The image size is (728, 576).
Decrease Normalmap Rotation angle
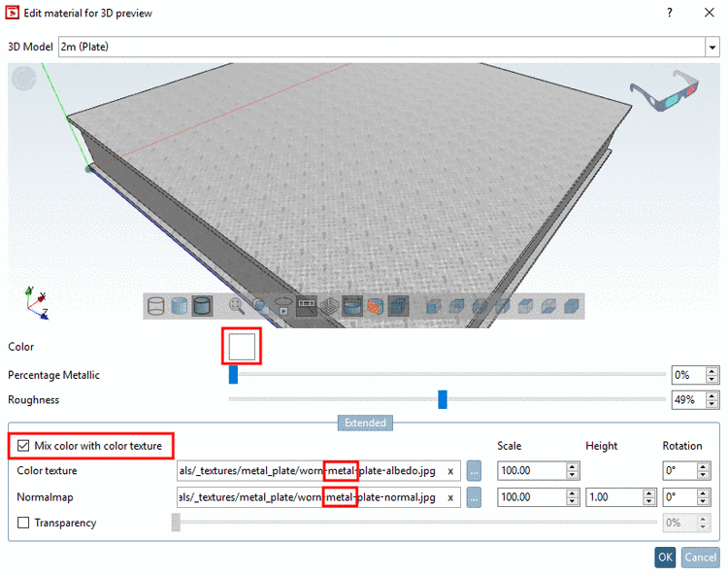(703, 501)
